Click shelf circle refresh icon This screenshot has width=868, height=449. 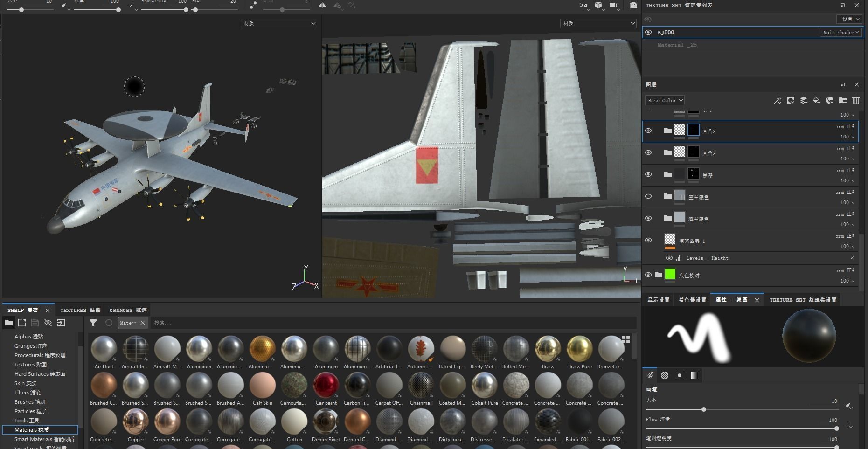click(109, 323)
